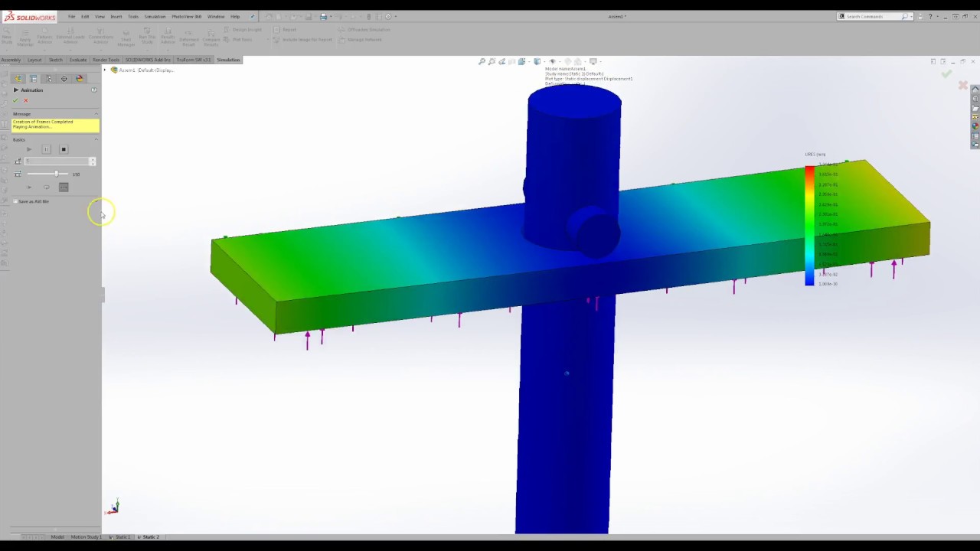The image size is (980, 551).
Task: Open the Animation panel help icon
Action: [x=94, y=90]
